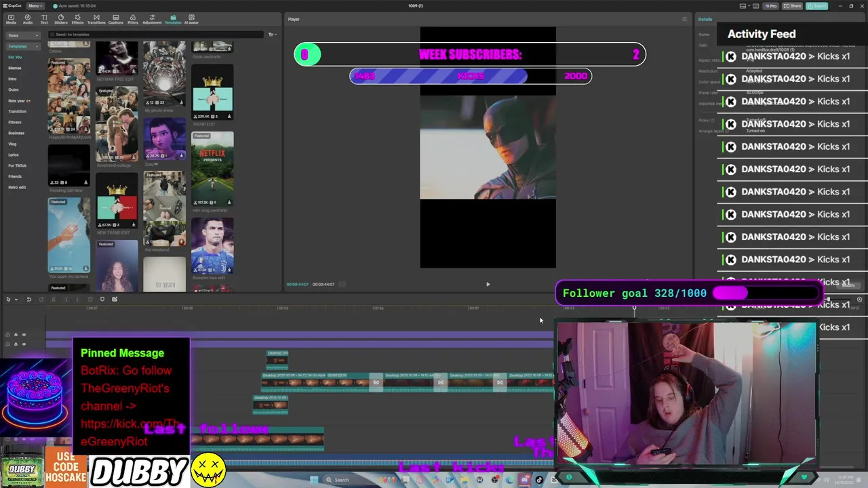This screenshot has height=488, width=868.
Task: Toggle lock on the second timeline track
Action: [x=16, y=344]
